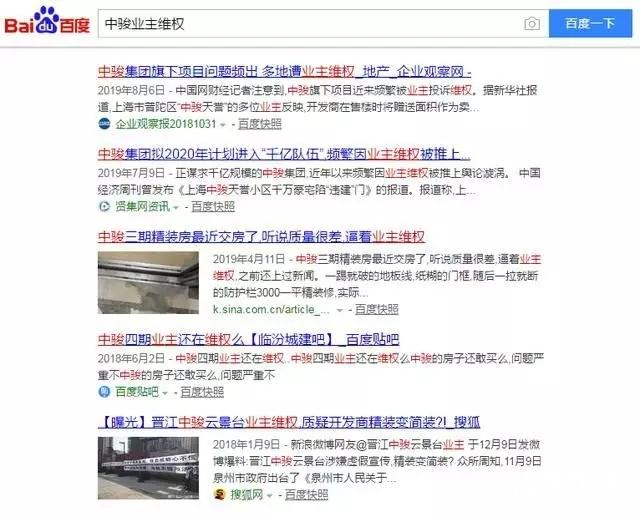Click protest banner thumbnail of 搜狐 result

148,468
